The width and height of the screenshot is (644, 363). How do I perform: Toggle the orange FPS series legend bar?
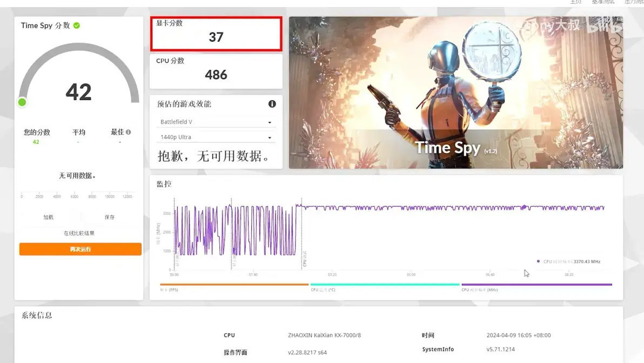click(234, 285)
